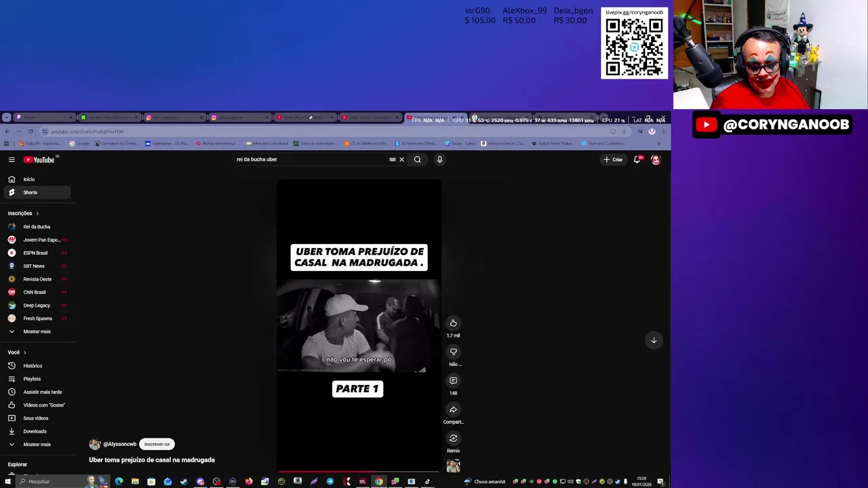Click Criar to create a video
868x488 pixels.
pos(613,159)
